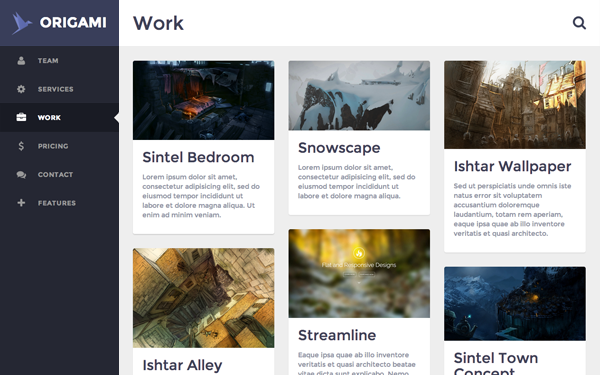Click the Features plus icon

pyautogui.click(x=21, y=203)
